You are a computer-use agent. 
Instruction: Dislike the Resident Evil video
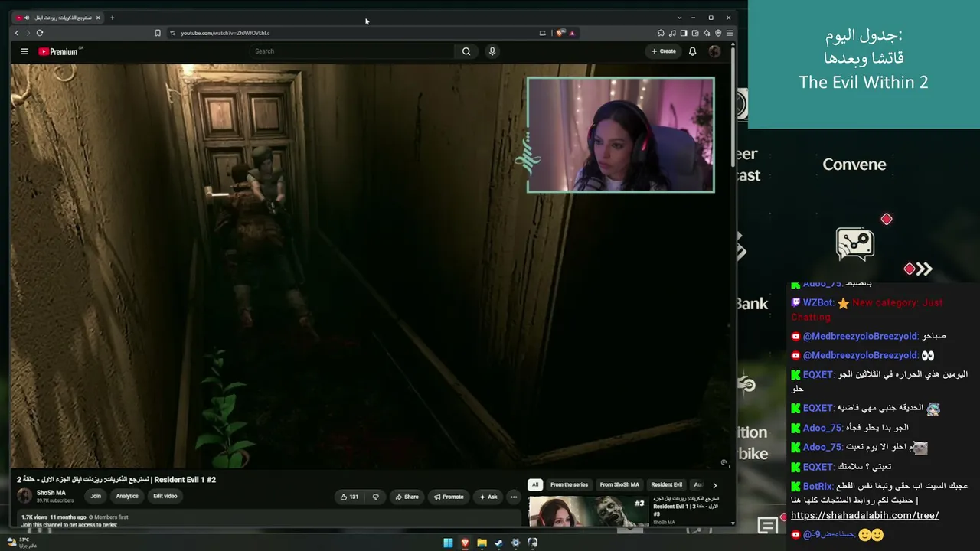point(375,497)
